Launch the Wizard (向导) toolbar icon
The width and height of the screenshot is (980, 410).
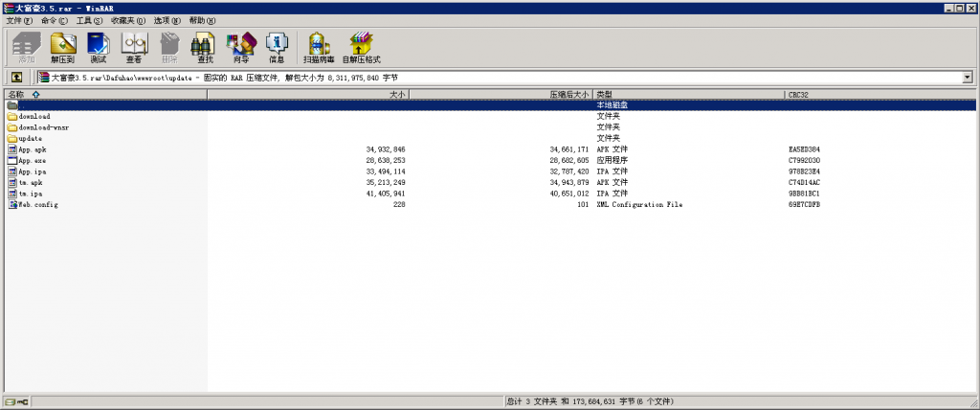240,47
